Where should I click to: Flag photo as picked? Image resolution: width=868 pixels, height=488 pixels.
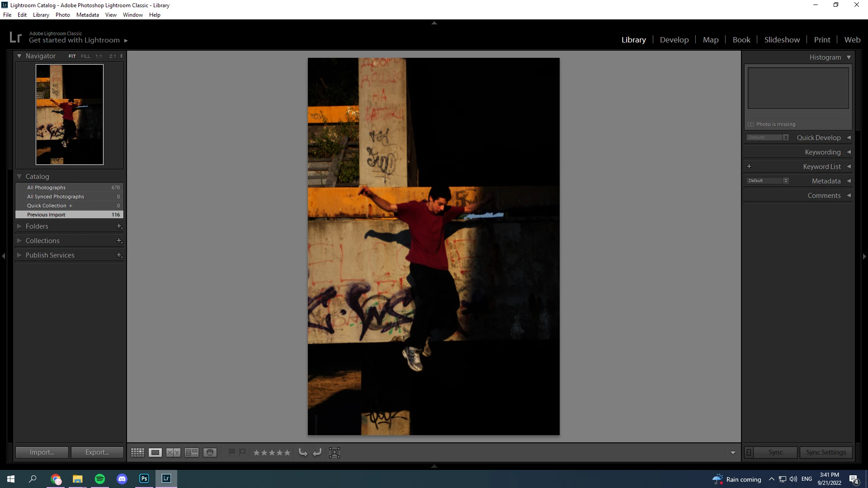231,452
